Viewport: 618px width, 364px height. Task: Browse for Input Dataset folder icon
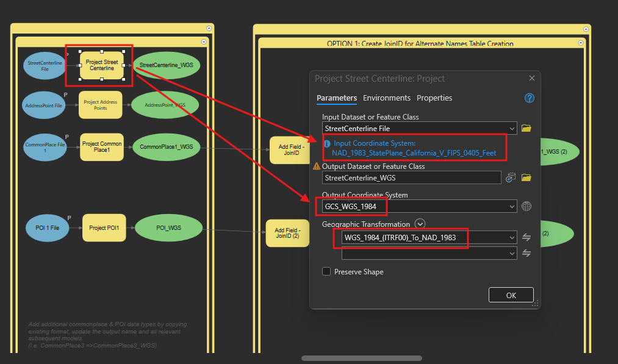(526, 129)
